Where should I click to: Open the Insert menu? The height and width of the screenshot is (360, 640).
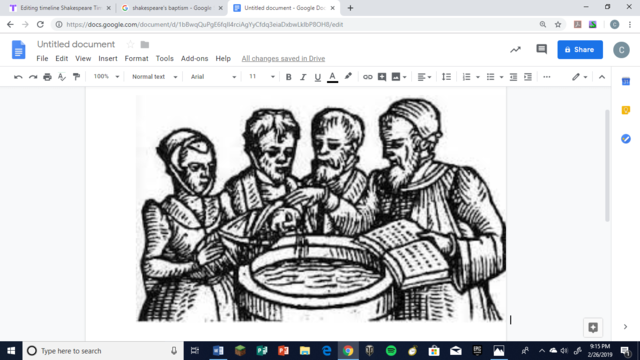pos(108,58)
